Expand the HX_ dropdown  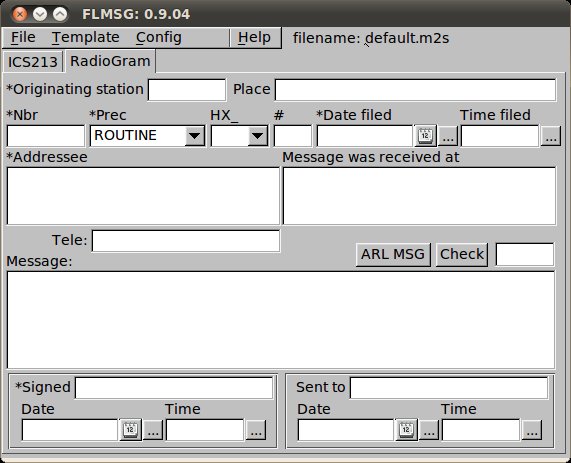pos(258,136)
